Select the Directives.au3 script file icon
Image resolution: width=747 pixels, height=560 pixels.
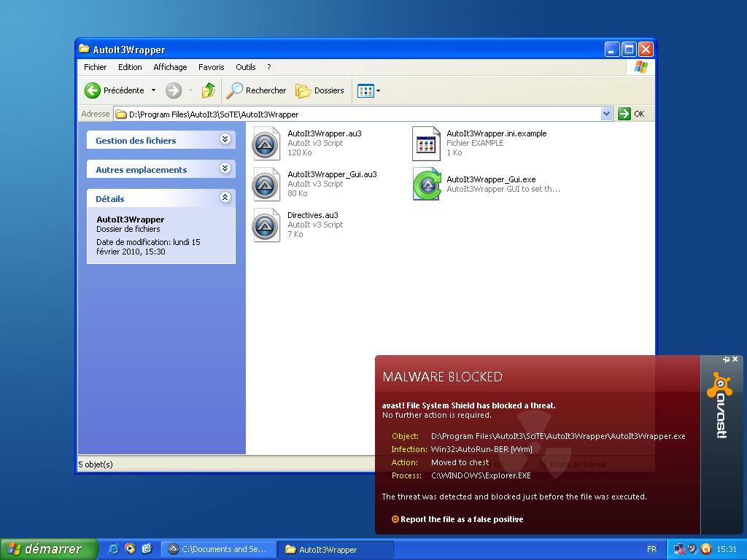(266, 225)
